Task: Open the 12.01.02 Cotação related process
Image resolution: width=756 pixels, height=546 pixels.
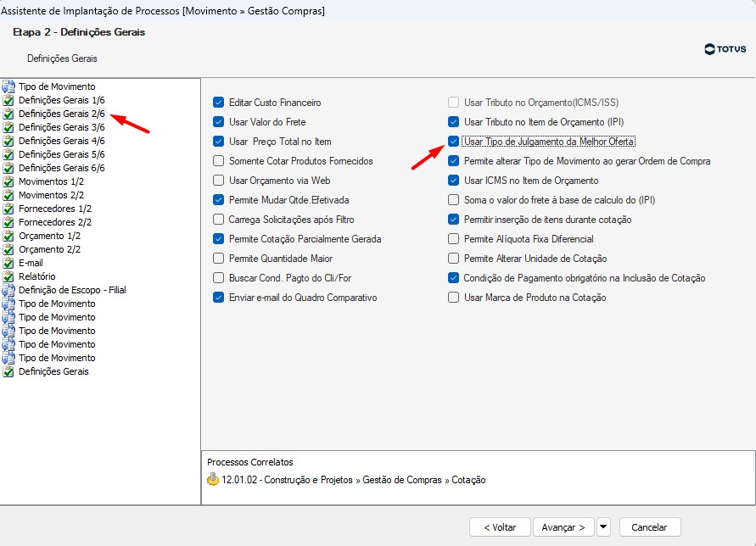Action: point(354,480)
